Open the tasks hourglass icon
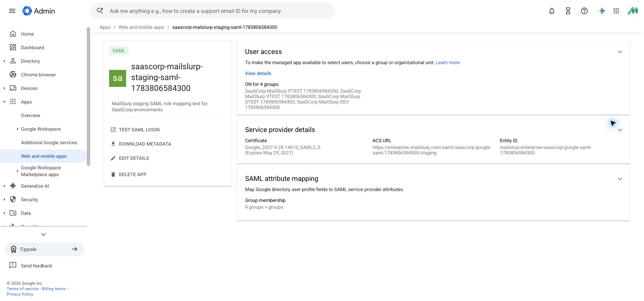This screenshot has width=644, height=301. (x=568, y=11)
